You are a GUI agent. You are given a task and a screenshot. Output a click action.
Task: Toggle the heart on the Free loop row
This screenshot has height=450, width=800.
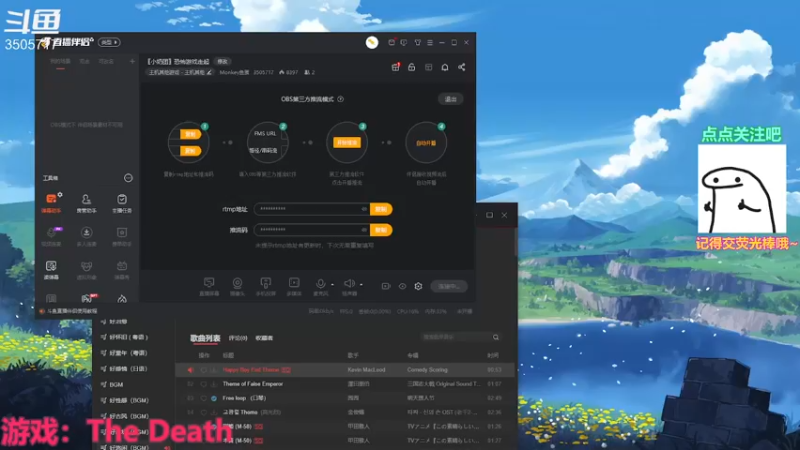click(204, 398)
